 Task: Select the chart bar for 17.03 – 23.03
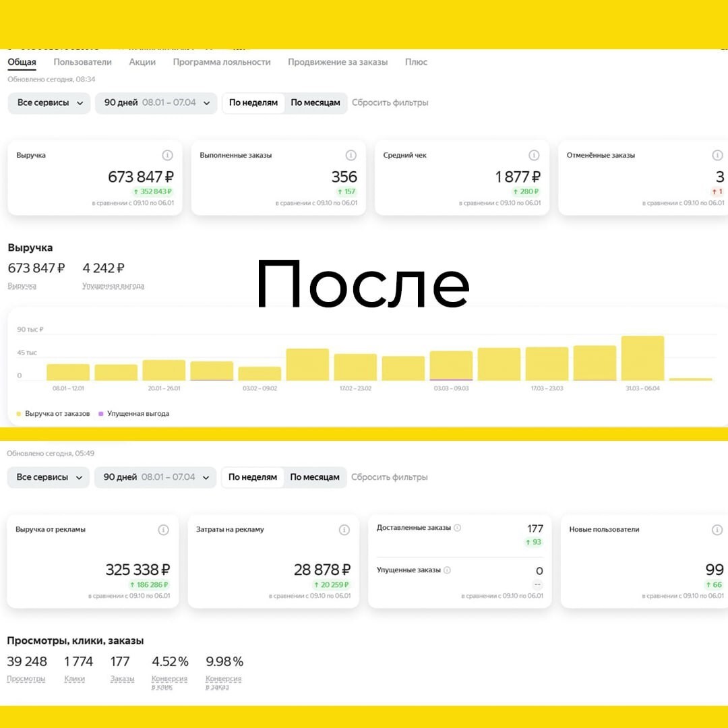(x=547, y=364)
